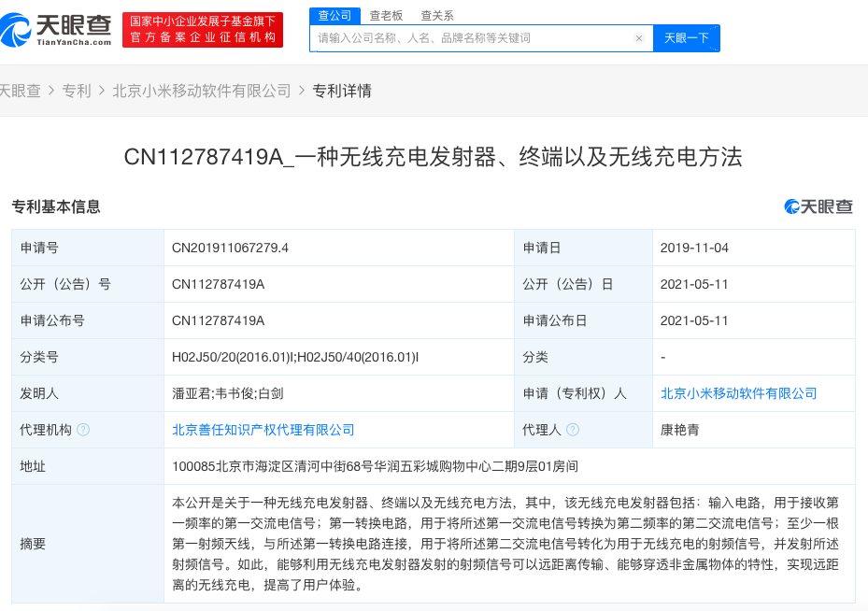Select CN112787419A in the 公开（公告）号 row

pyautogui.click(x=218, y=284)
